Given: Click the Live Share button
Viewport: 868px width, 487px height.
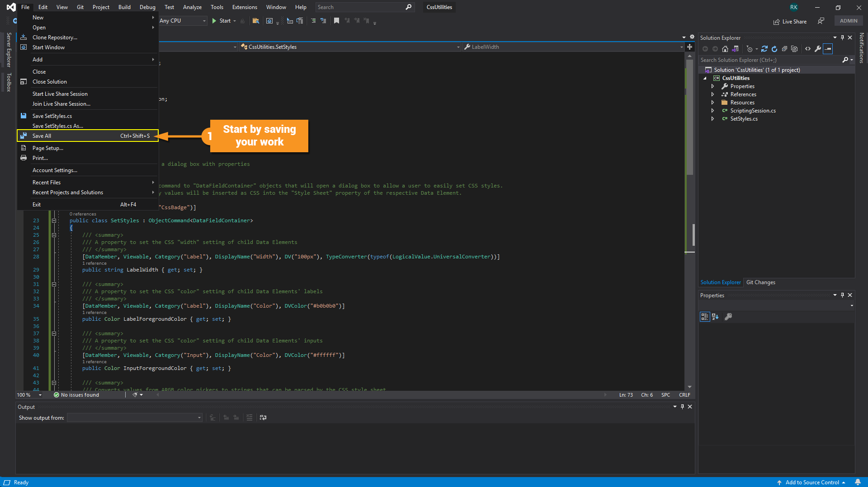Looking at the screenshot, I should 790,21.
